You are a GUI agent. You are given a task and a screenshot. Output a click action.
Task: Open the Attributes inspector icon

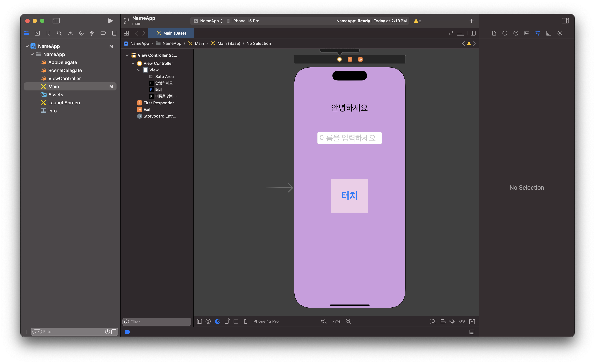coord(537,33)
